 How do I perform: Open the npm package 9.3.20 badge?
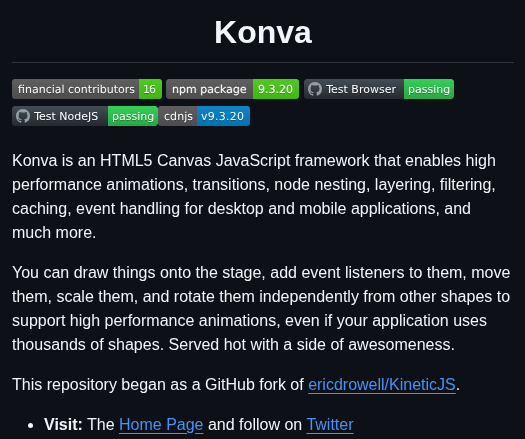232,89
